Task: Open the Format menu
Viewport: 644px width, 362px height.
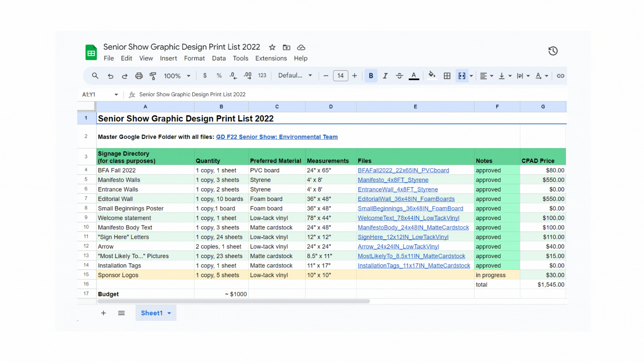Action: pos(194,58)
